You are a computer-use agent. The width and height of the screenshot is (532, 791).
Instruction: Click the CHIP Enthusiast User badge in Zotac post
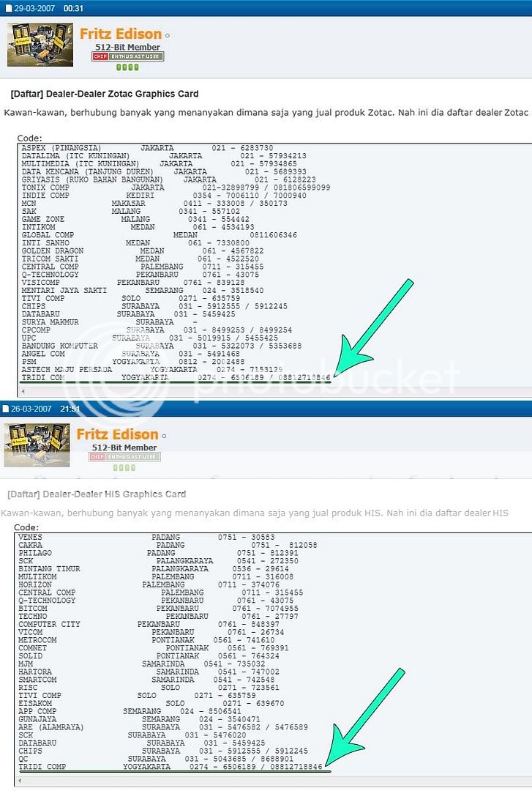click(127, 56)
